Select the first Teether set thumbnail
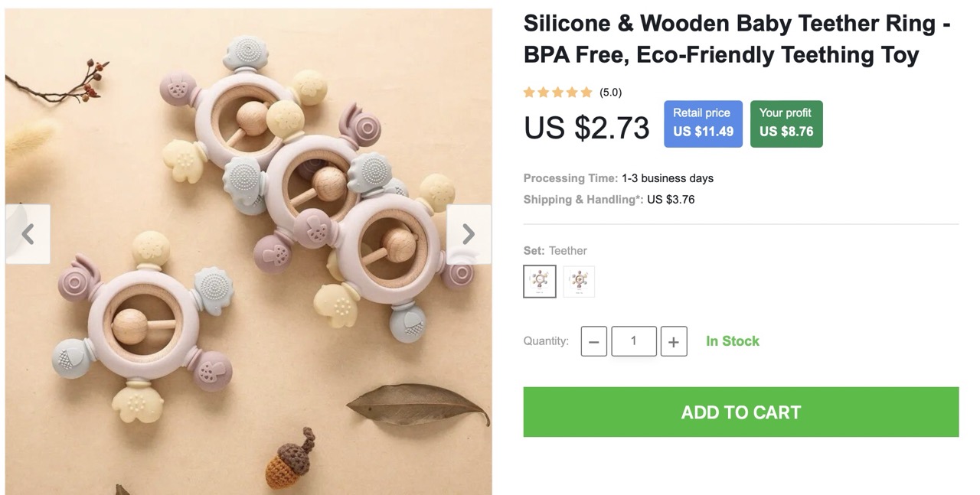Viewport: 980px width, 495px height. pos(540,282)
